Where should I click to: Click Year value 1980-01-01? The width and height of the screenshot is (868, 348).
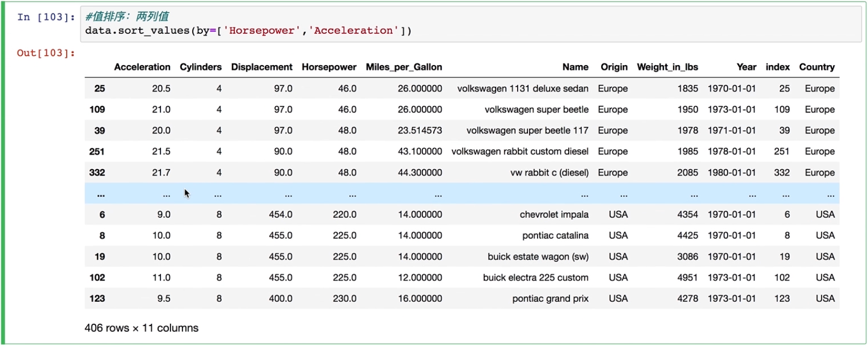pyautogui.click(x=732, y=172)
